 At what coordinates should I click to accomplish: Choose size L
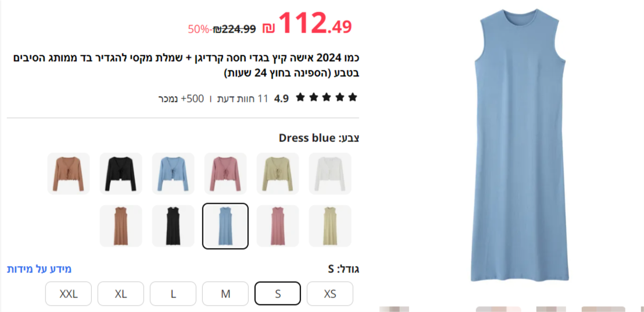click(x=173, y=293)
